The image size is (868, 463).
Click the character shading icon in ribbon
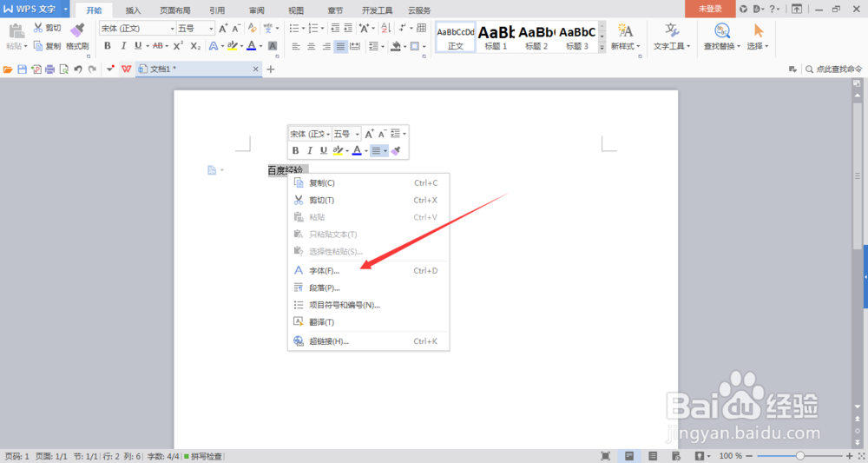(x=273, y=46)
